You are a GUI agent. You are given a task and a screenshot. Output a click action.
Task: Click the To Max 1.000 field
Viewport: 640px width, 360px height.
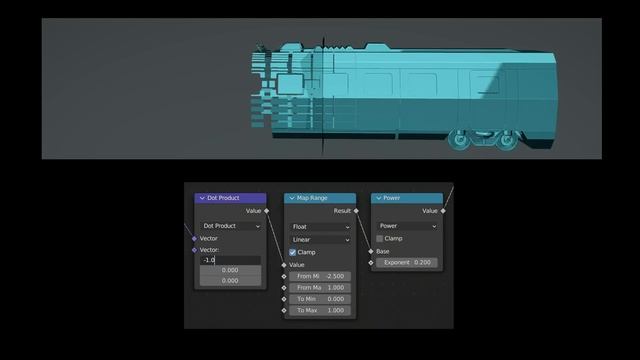pyautogui.click(x=320, y=311)
